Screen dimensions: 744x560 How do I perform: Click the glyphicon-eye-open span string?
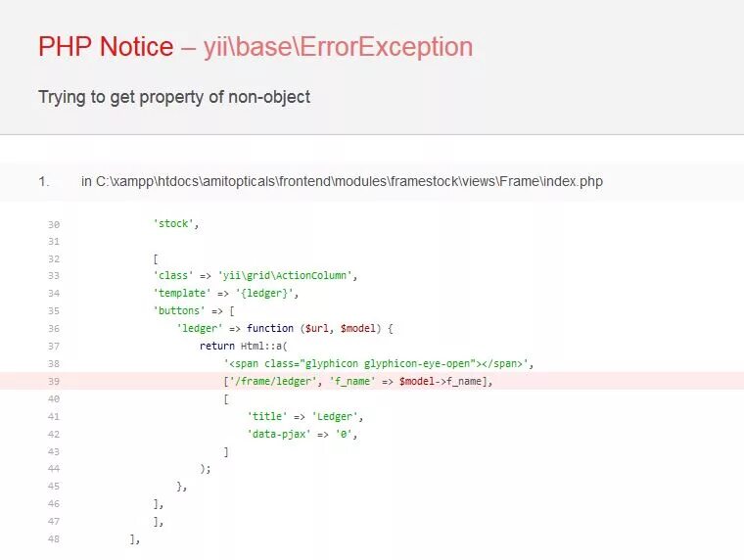(x=376, y=364)
